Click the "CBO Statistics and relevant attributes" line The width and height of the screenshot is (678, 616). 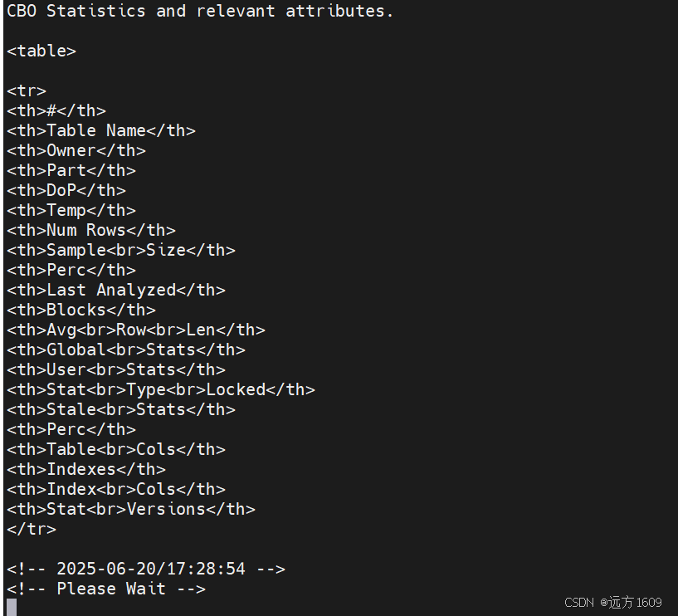[200, 11]
